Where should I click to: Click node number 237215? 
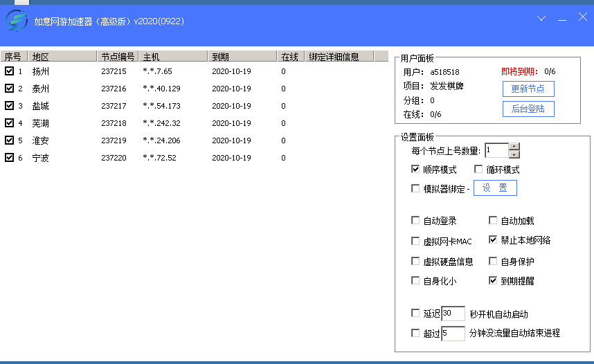(114, 71)
